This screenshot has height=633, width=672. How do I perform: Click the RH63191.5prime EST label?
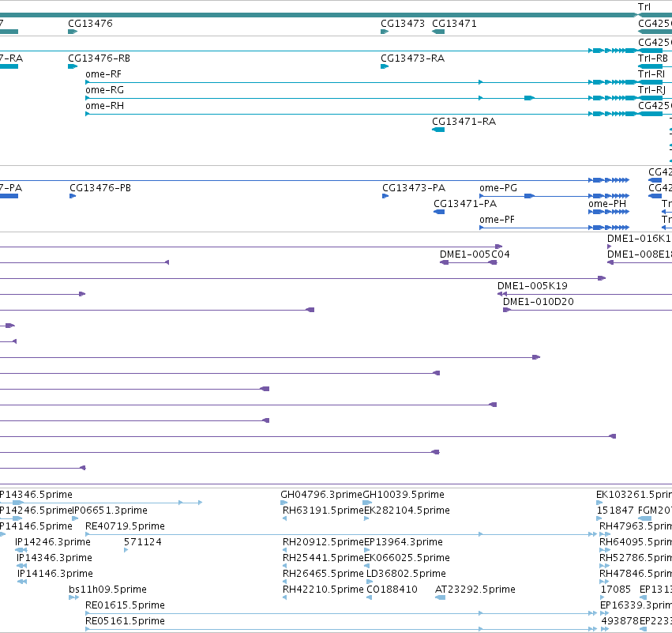(x=323, y=511)
